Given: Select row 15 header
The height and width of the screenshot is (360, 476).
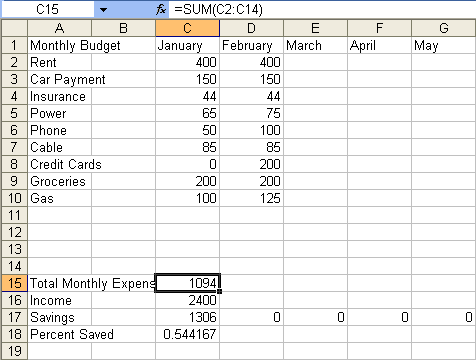Looking at the screenshot, I should tap(14, 283).
